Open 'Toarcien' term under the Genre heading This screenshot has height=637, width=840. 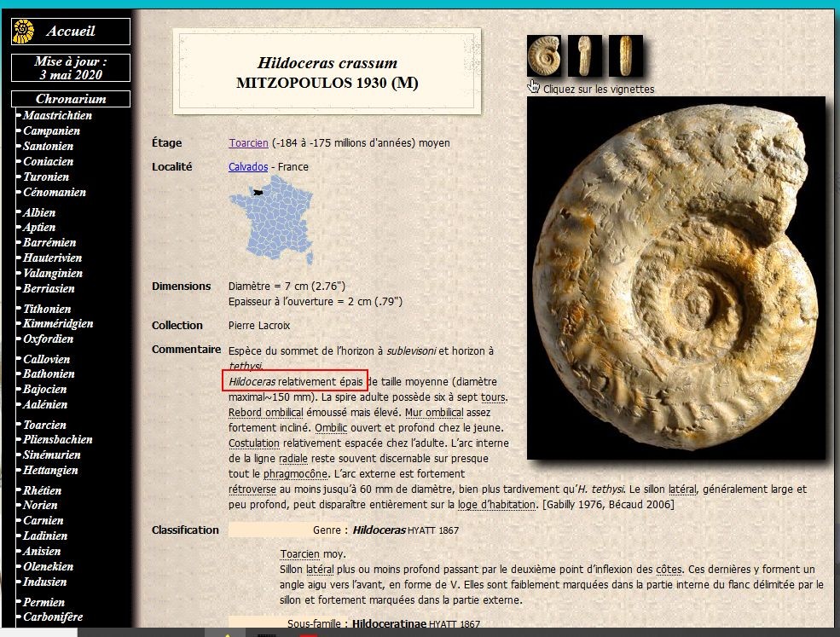coord(300,554)
